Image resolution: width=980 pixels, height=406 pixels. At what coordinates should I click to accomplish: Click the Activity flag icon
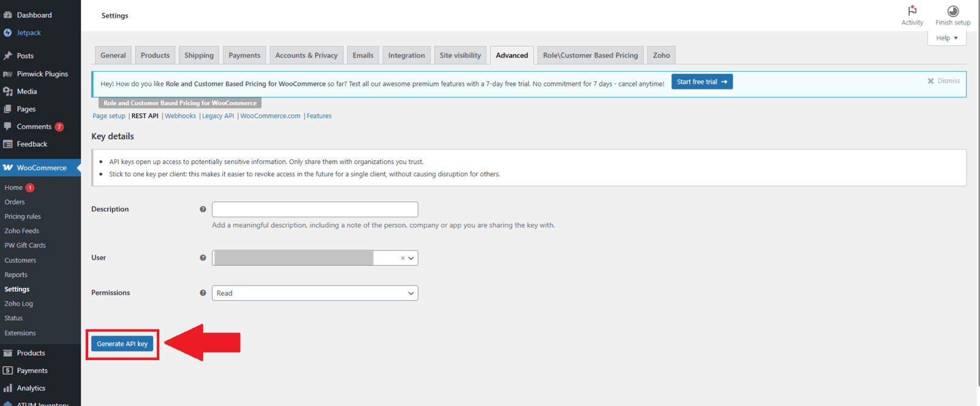pyautogui.click(x=912, y=11)
